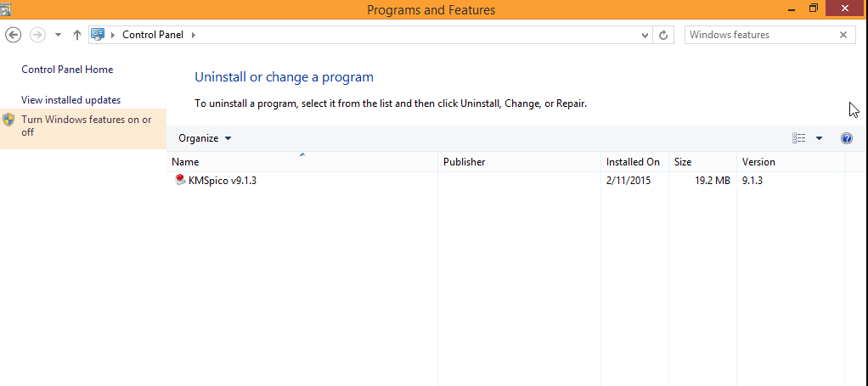
Task: Clear the search box with the X
Action: (843, 35)
